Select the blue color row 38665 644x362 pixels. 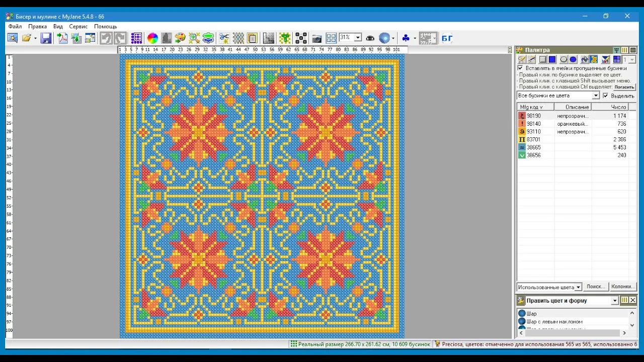click(573, 147)
